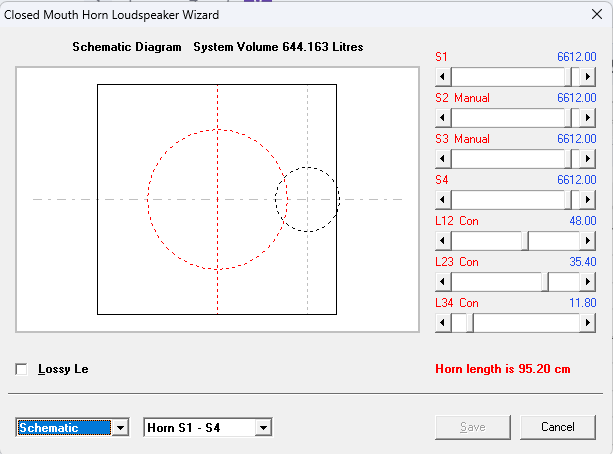Screen dimensions: 613x454
Task: Increase L34 Con with right arrow
Action: (x=587, y=323)
